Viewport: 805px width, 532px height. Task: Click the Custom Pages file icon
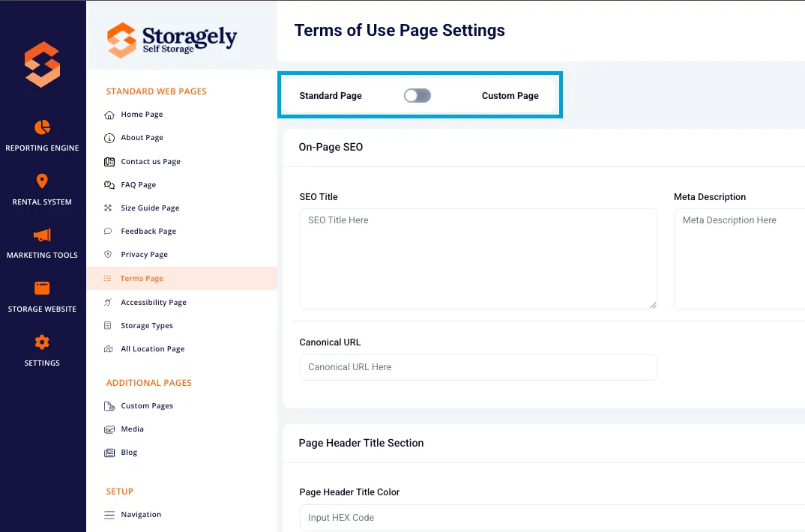click(109, 406)
